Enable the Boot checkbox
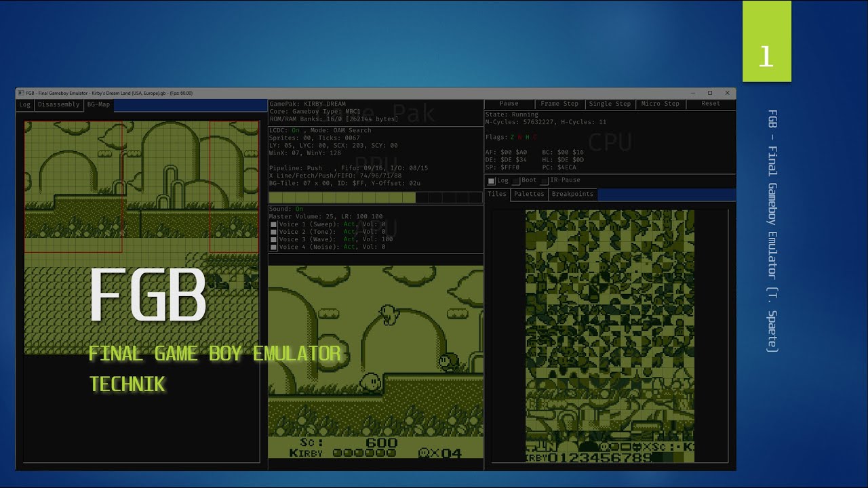The height and width of the screenshot is (488, 868). click(x=516, y=181)
